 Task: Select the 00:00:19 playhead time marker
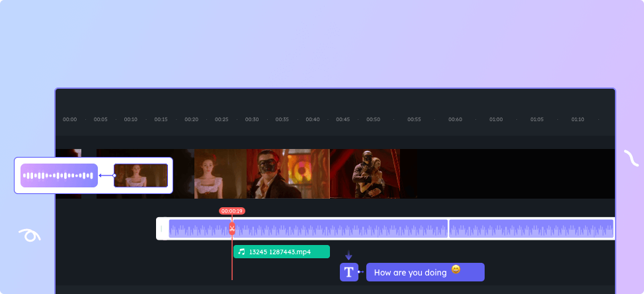pyautogui.click(x=232, y=211)
